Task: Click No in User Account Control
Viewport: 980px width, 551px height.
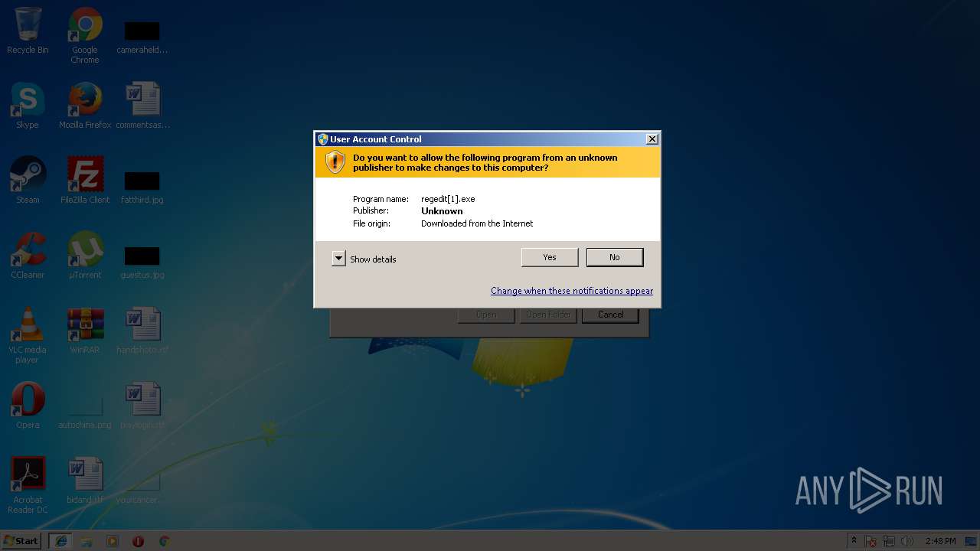Action: [615, 257]
